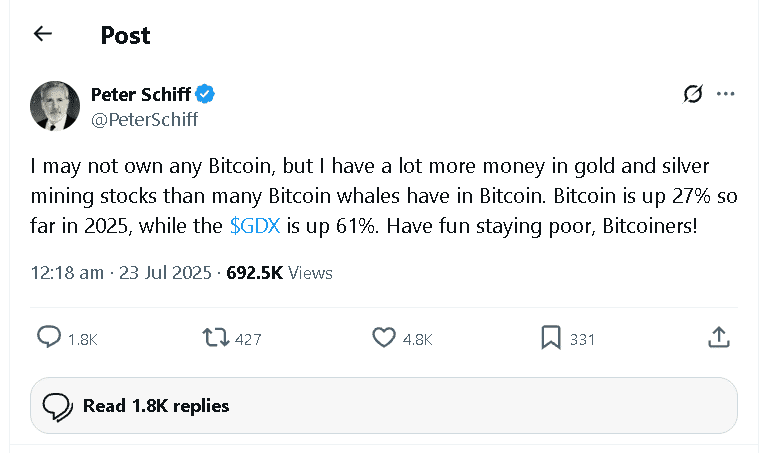The width and height of the screenshot is (767, 453).
Task: Bookmark this post
Action: pos(550,338)
